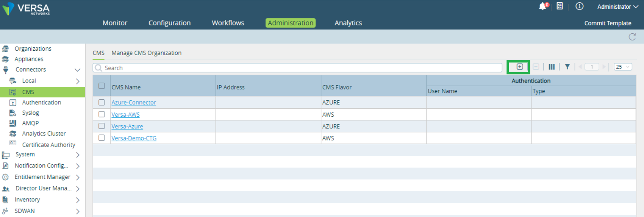Check the Versa-Azure row checkbox

pos(102,126)
